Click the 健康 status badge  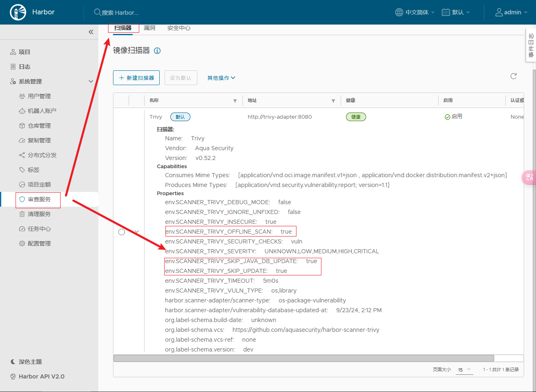tap(356, 117)
